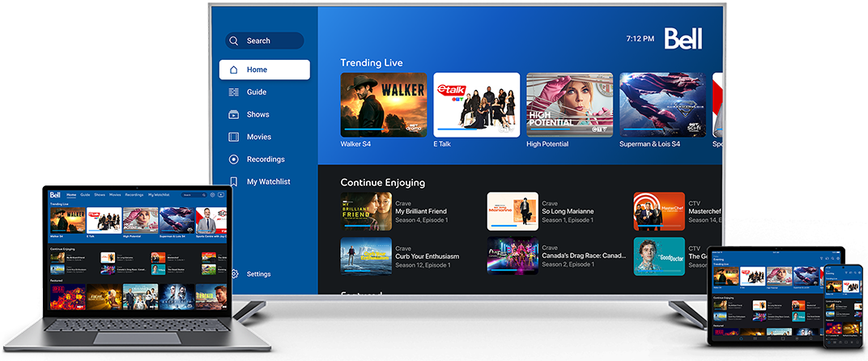Select My Watchlist tab on the laptop

(159, 195)
